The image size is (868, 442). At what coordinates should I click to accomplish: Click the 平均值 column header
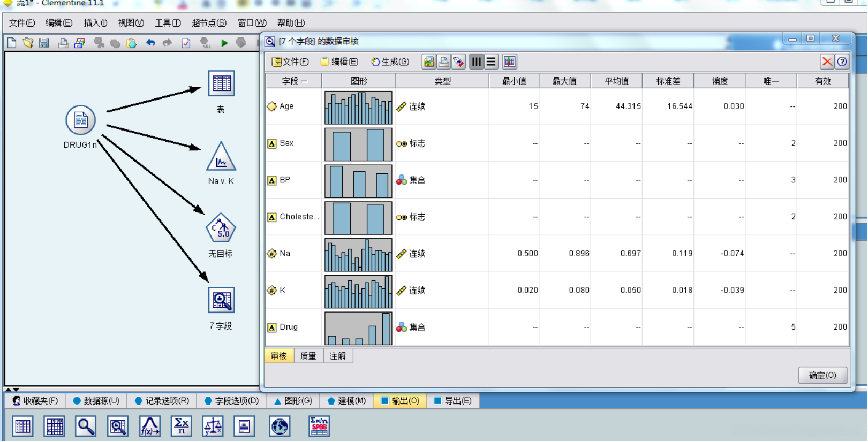click(616, 81)
